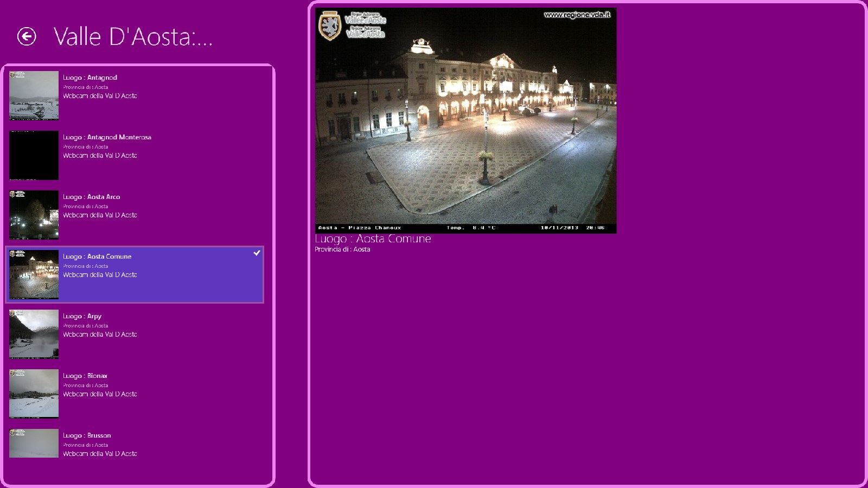This screenshot has height=488, width=868.
Task: Click the Antagnod snowy thumbnail image
Action: (34, 96)
